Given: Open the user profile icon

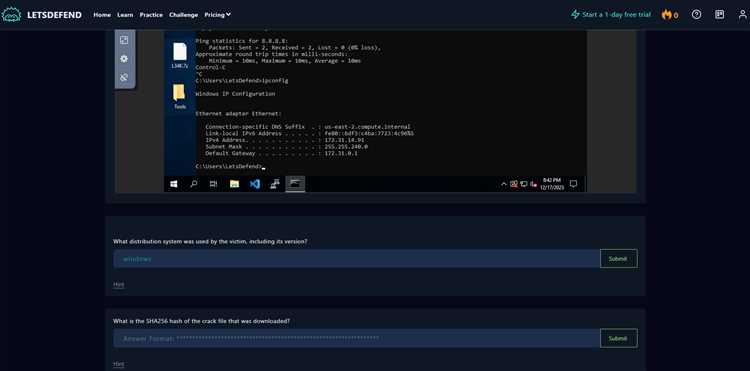Looking at the screenshot, I should coord(742,15).
